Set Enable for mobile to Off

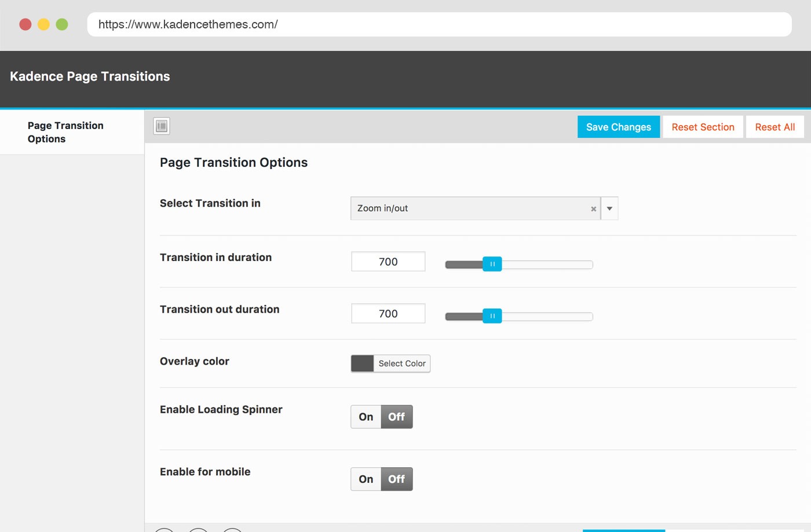click(397, 479)
